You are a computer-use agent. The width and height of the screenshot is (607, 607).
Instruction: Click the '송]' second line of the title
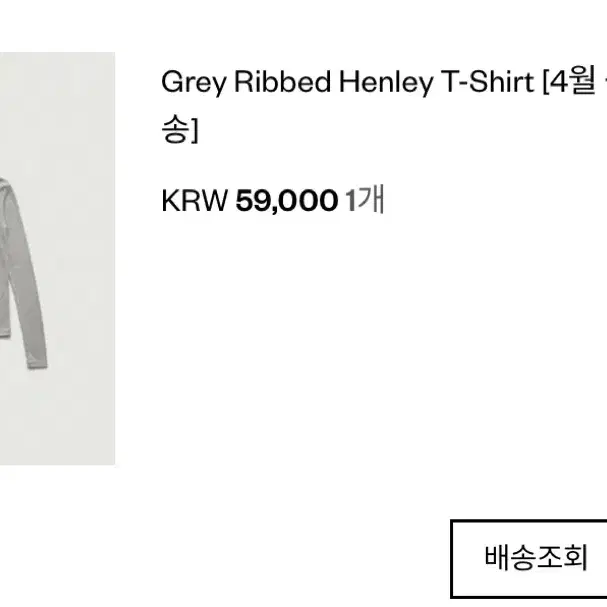180,129
